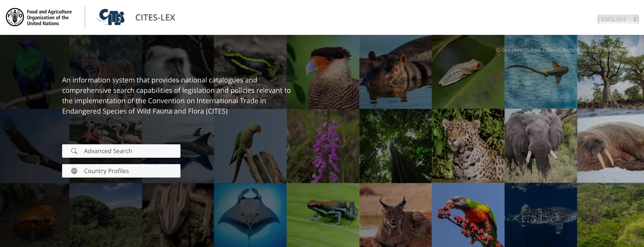The image size is (644, 247).
Task: Click the FAO emblem logo
Action: click(15, 17)
